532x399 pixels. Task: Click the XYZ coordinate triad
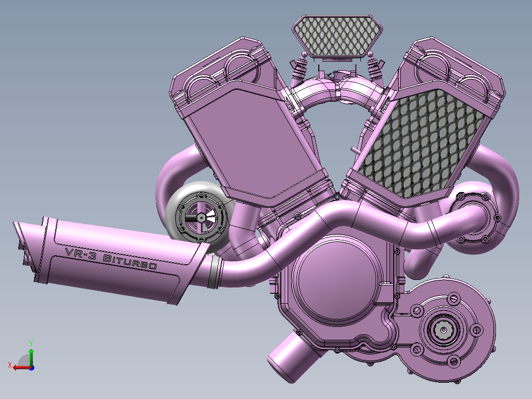(22, 357)
